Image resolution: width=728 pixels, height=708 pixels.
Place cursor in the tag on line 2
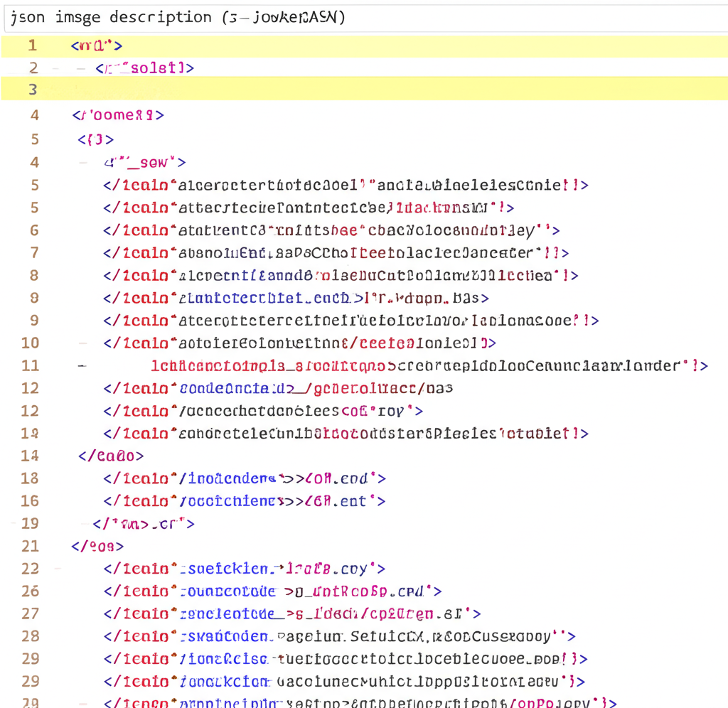[x=144, y=68]
